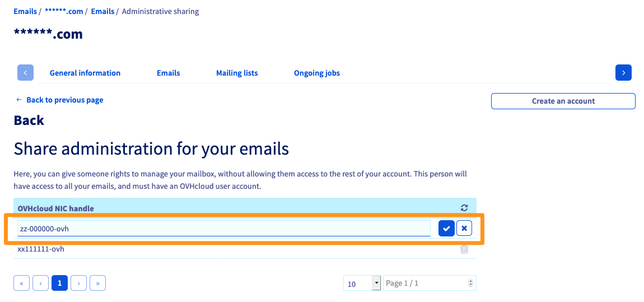Open the Emails tab
The image size is (644, 302).
pos(169,73)
